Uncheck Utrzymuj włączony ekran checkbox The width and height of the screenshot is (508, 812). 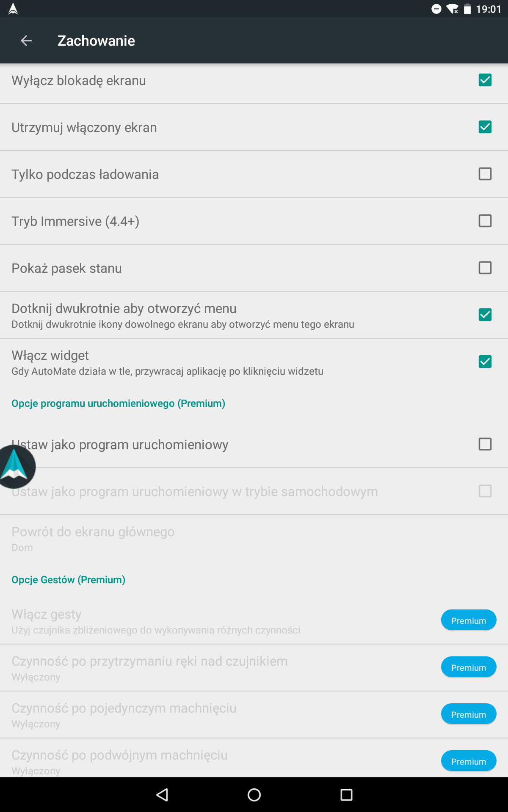pos(485,127)
